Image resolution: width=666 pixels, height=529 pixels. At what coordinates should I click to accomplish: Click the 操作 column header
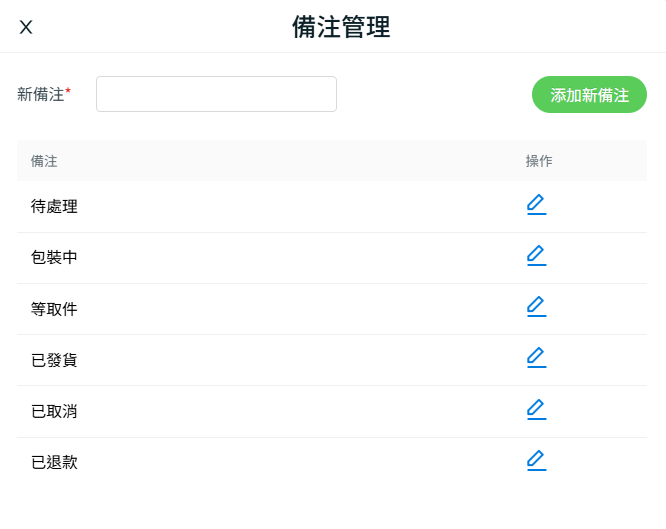click(x=539, y=161)
